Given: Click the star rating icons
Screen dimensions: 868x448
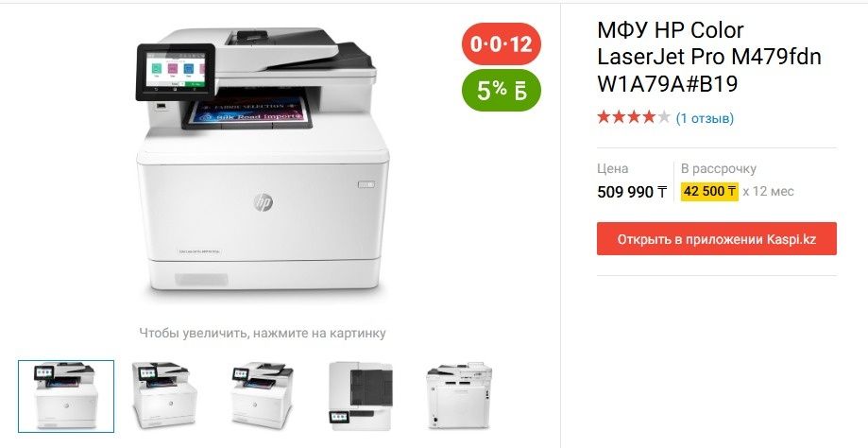Looking at the screenshot, I should (x=633, y=117).
